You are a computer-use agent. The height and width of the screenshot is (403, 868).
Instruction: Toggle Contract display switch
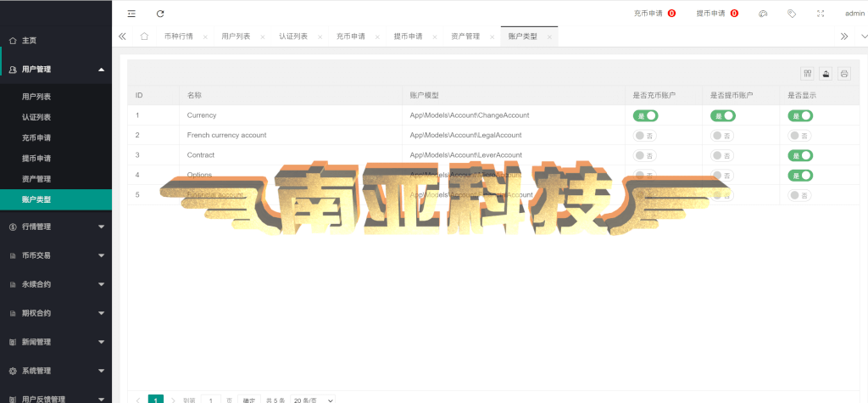pyautogui.click(x=800, y=155)
